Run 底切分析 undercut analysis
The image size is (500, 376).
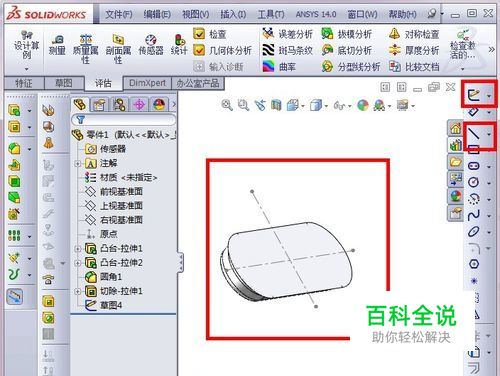tap(346, 50)
